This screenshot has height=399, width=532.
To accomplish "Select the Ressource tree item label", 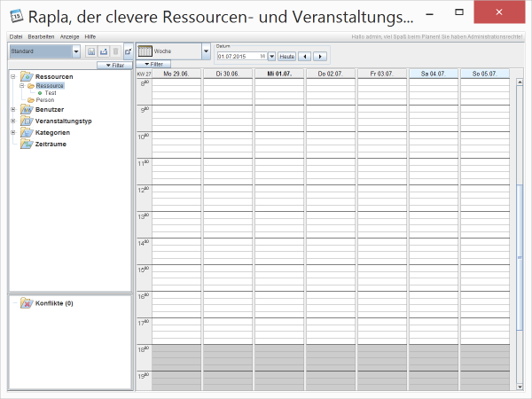I will 50,86.
